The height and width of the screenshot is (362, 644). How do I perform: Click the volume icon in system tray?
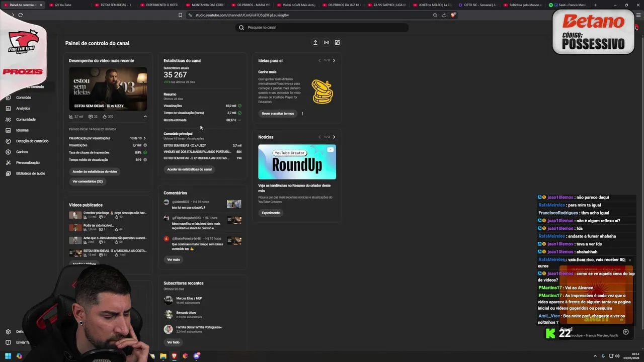(618, 356)
